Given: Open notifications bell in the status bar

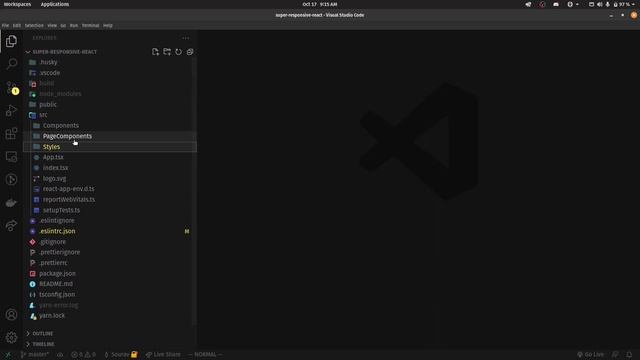Looking at the screenshot, I should tap(629, 355).
